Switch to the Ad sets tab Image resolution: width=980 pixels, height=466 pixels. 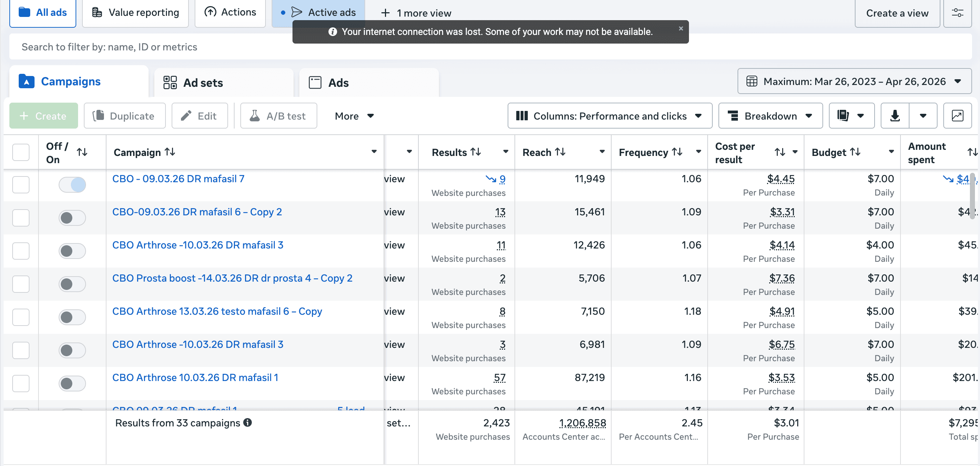pyautogui.click(x=203, y=82)
